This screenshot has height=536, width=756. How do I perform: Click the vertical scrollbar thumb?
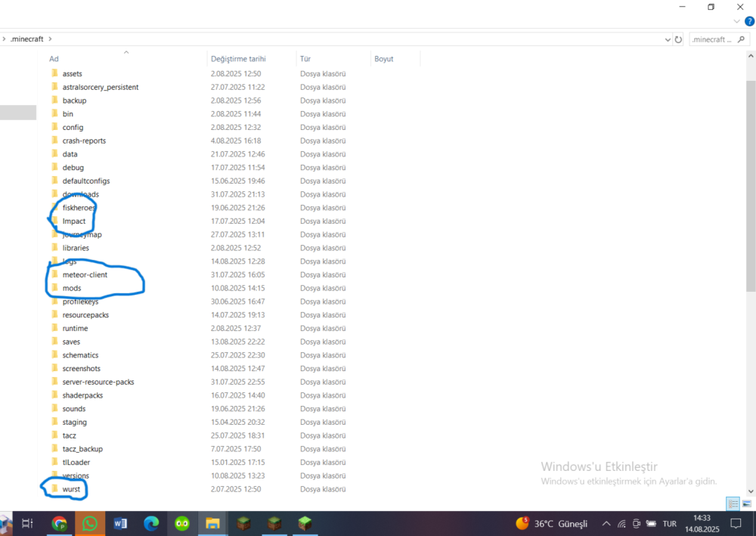(751, 185)
